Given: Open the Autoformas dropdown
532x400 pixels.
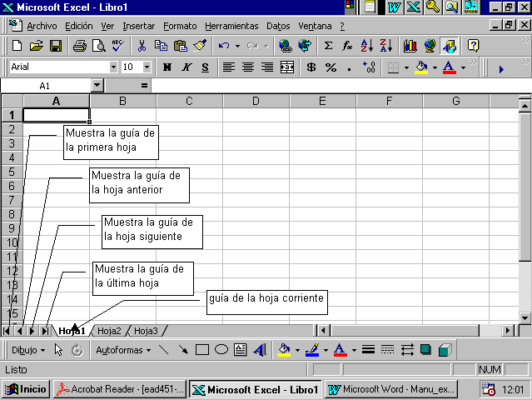Looking at the screenshot, I should pos(123,350).
